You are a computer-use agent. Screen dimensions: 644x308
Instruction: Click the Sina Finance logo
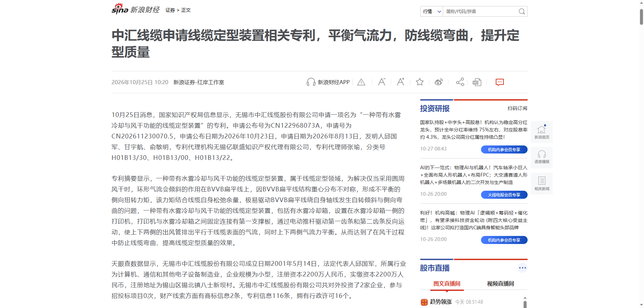pos(136,9)
